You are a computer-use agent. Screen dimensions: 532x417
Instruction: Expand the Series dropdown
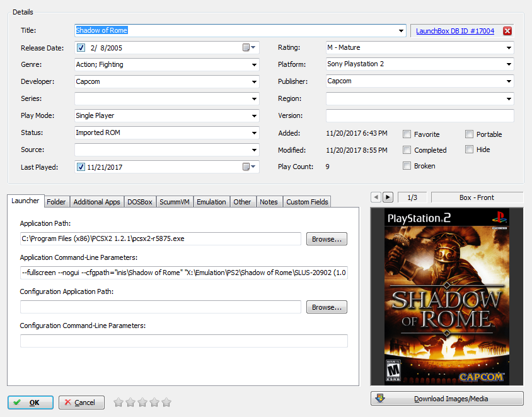click(254, 99)
